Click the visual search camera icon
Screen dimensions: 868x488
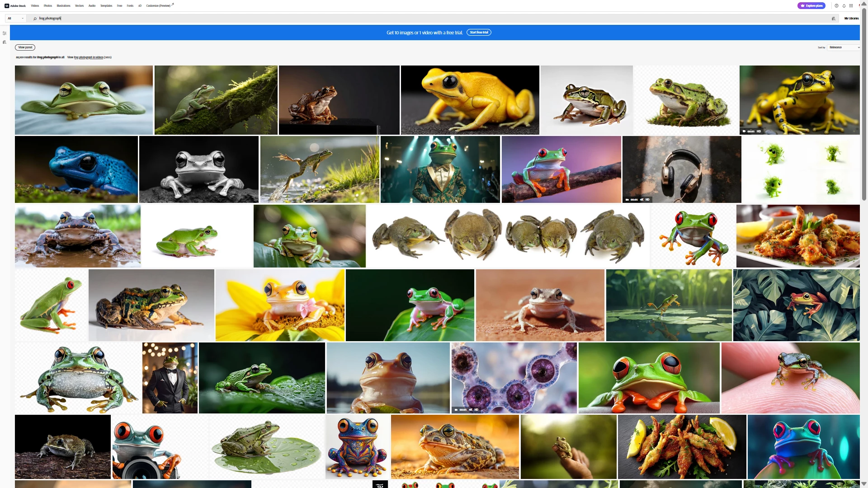click(834, 19)
